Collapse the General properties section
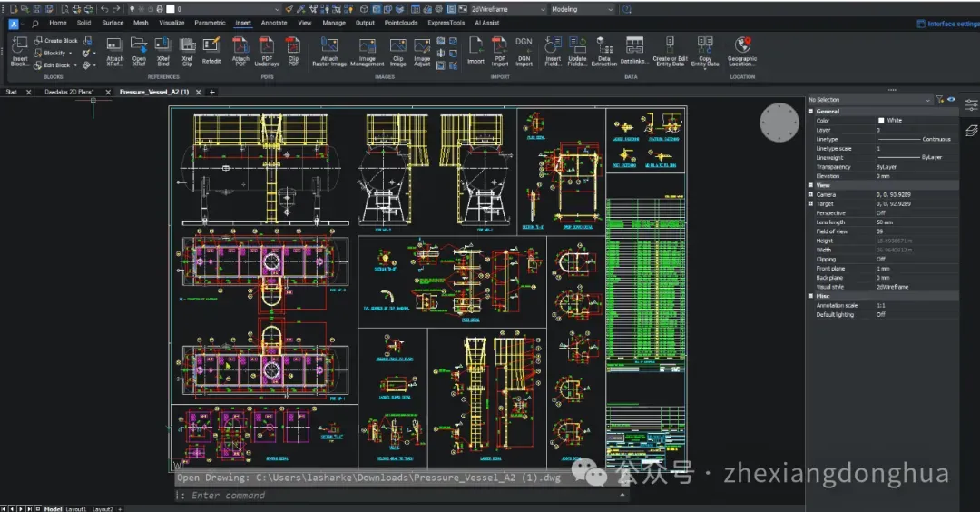The image size is (980, 512). (x=811, y=111)
